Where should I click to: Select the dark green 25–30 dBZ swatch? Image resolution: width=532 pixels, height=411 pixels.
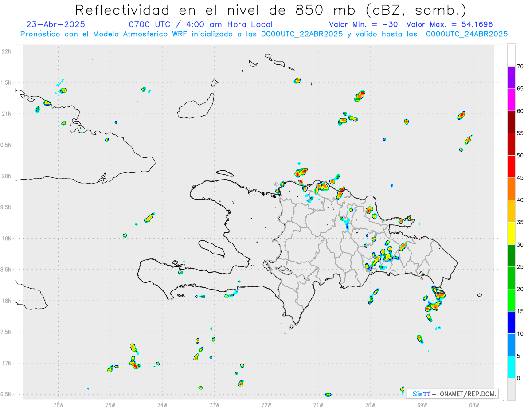click(x=511, y=255)
